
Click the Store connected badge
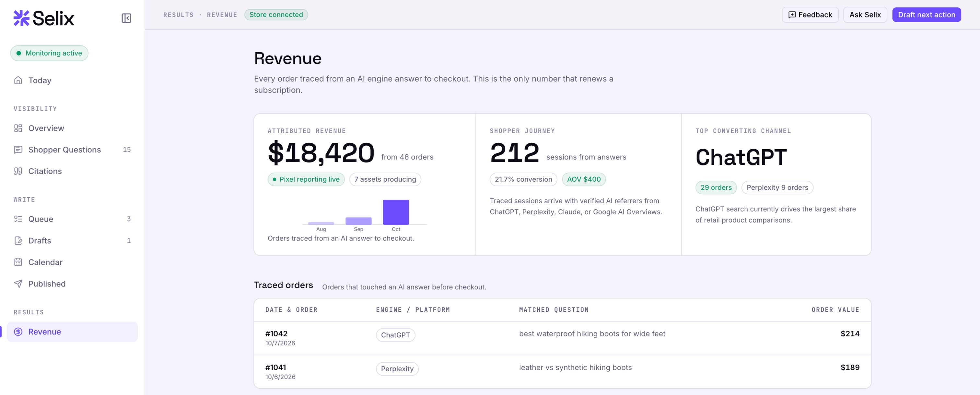(x=276, y=15)
